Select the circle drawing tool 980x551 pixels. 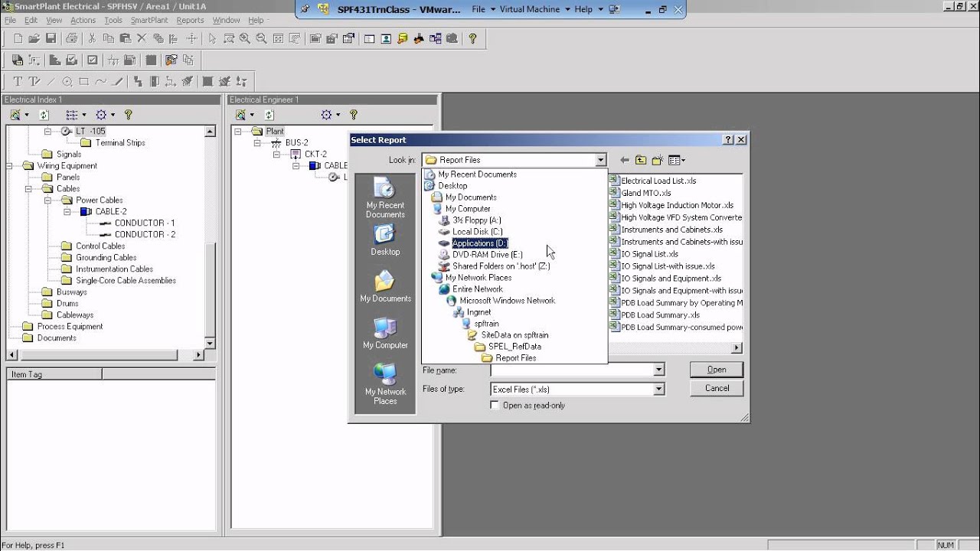point(67,81)
